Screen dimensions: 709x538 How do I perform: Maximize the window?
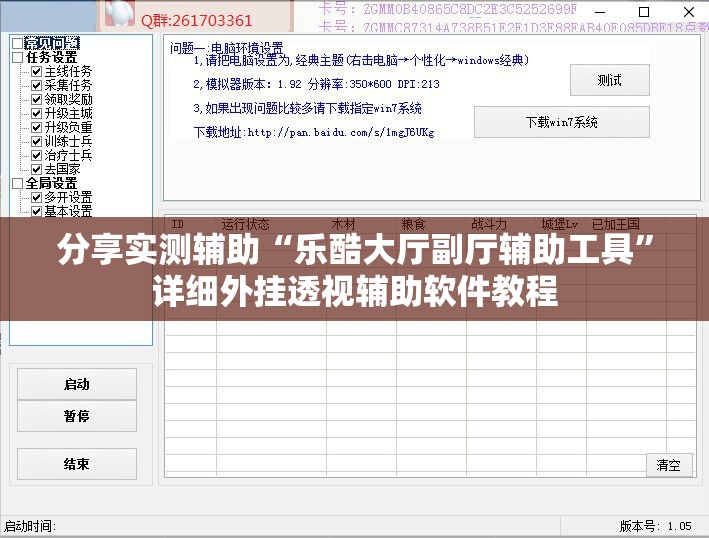[x=644, y=12]
